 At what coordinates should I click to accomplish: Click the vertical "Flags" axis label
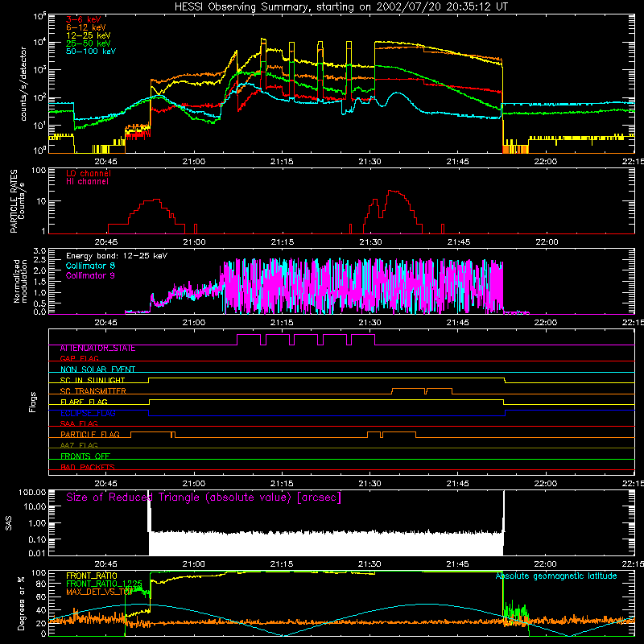[x=32, y=402]
